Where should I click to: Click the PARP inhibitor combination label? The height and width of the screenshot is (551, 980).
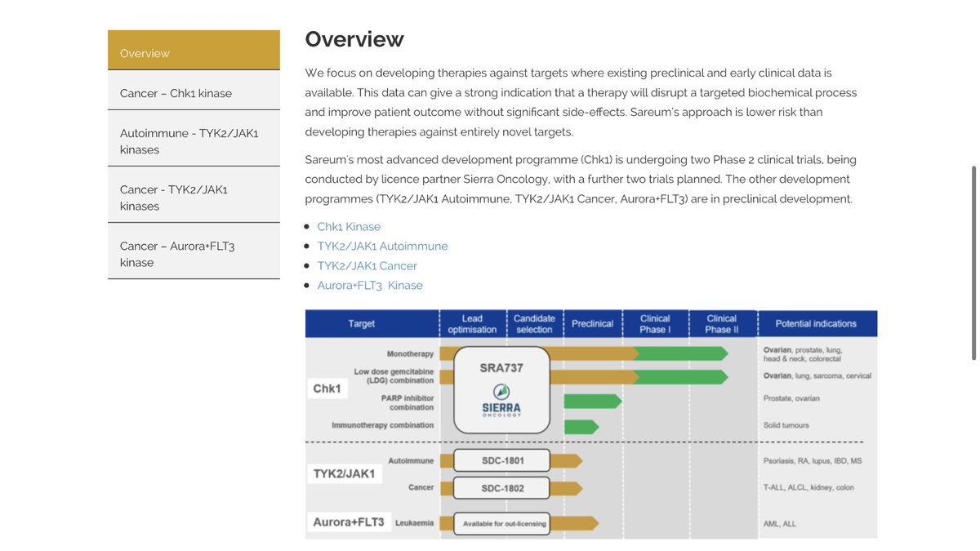pyautogui.click(x=408, y=402)
